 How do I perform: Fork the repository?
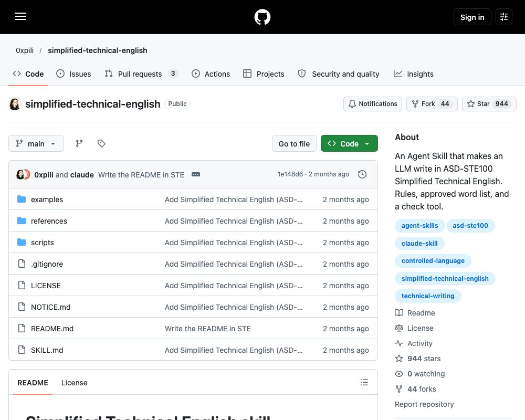[432, 104]
